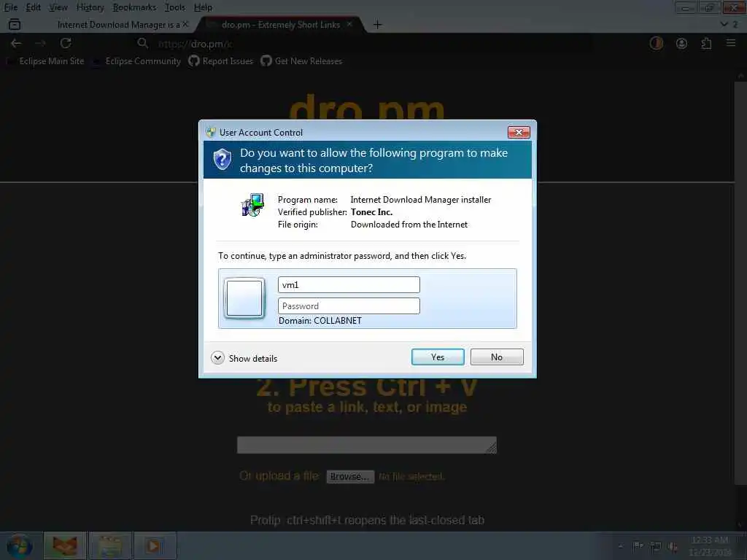The image size is (747, 560).
Task: Click the network tray icon
Action: click(656, 547)
